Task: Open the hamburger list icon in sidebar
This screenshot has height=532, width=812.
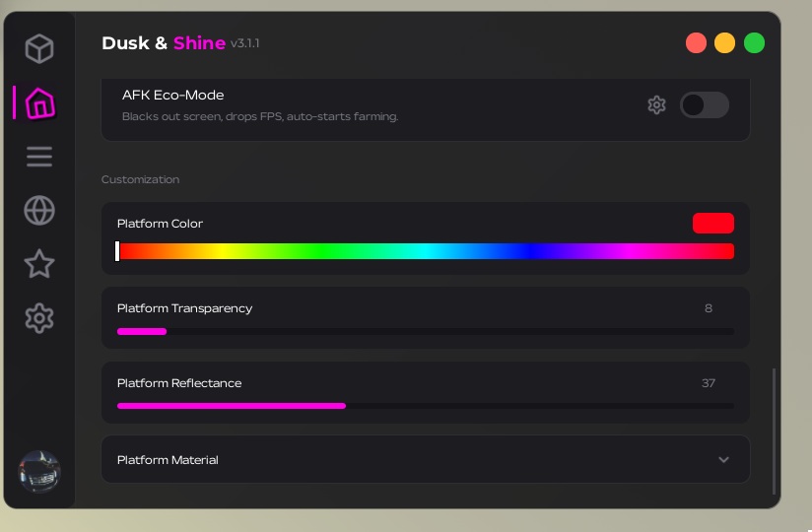Action: [39, 157]
